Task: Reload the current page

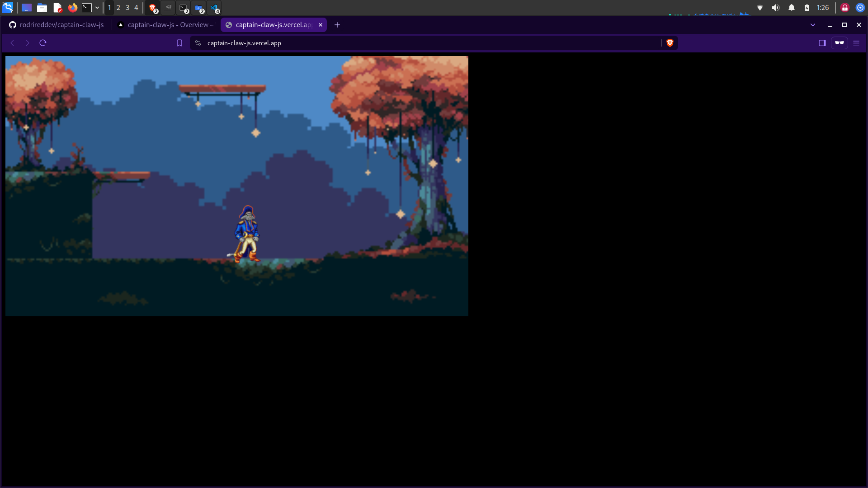Action: click(43, 43)
